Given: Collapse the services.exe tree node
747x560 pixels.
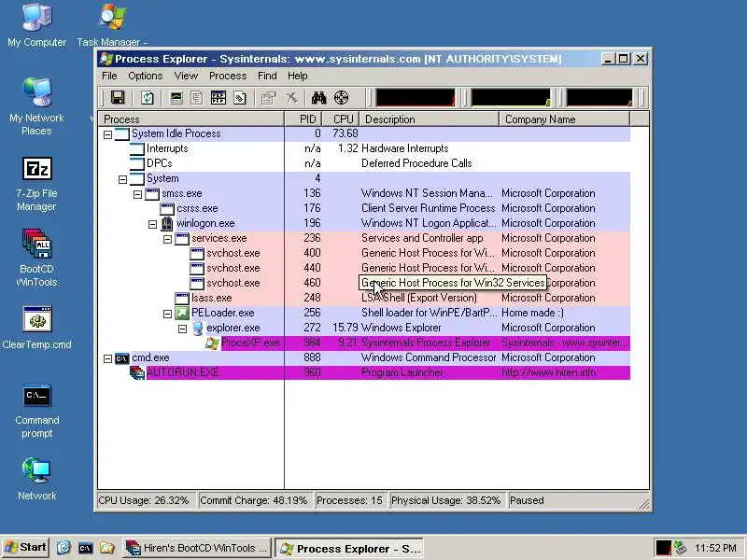Looking at the screenshot, I should (x=167, y=239).
